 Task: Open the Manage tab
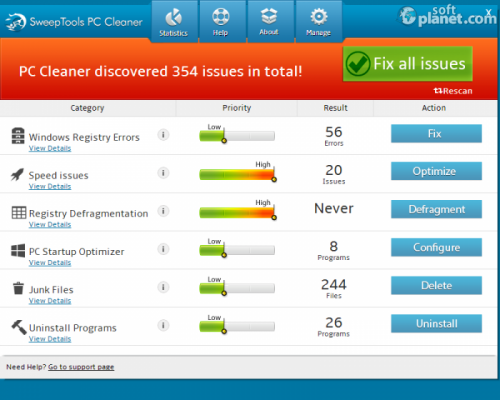tap(318, 22)
